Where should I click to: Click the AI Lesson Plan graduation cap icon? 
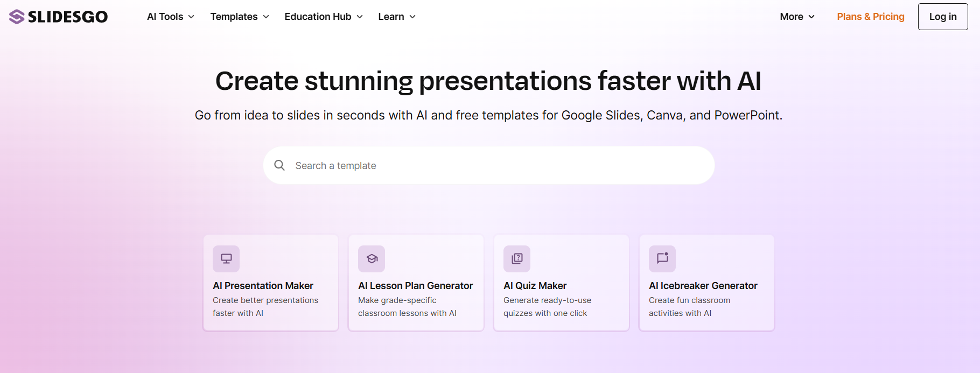[372, 259]
